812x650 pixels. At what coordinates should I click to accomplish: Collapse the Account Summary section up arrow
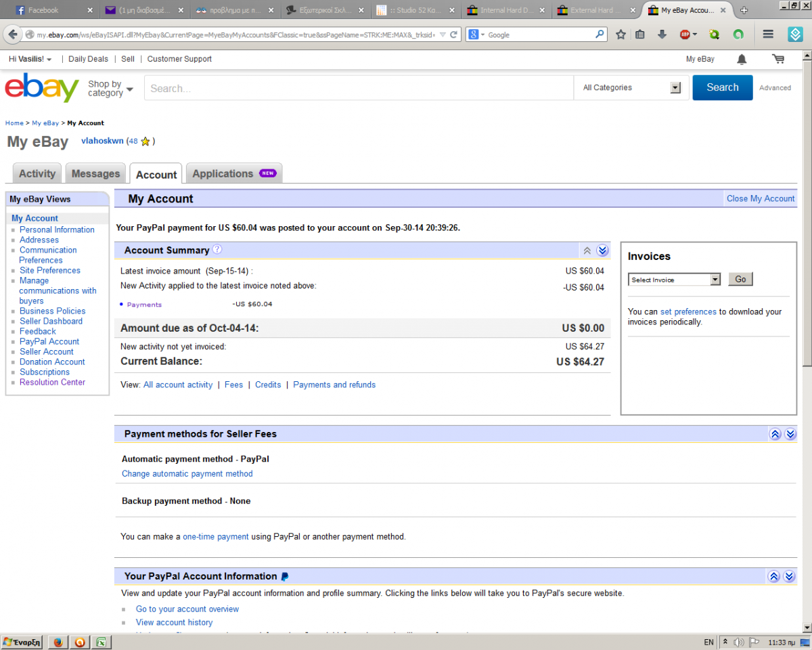click(587, 251)
